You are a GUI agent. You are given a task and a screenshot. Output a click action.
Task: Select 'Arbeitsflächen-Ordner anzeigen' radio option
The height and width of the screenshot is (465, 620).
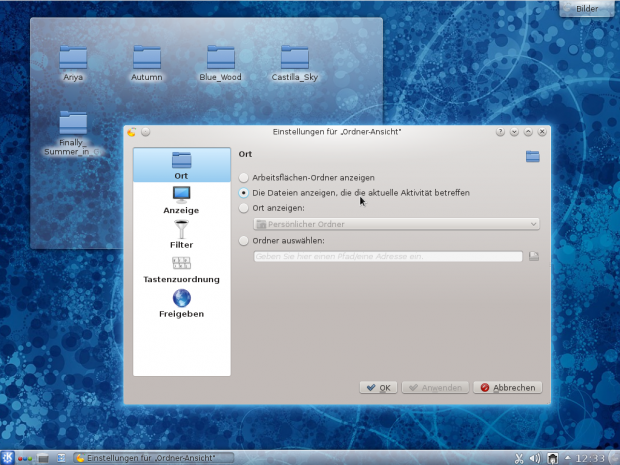(244, 177)
